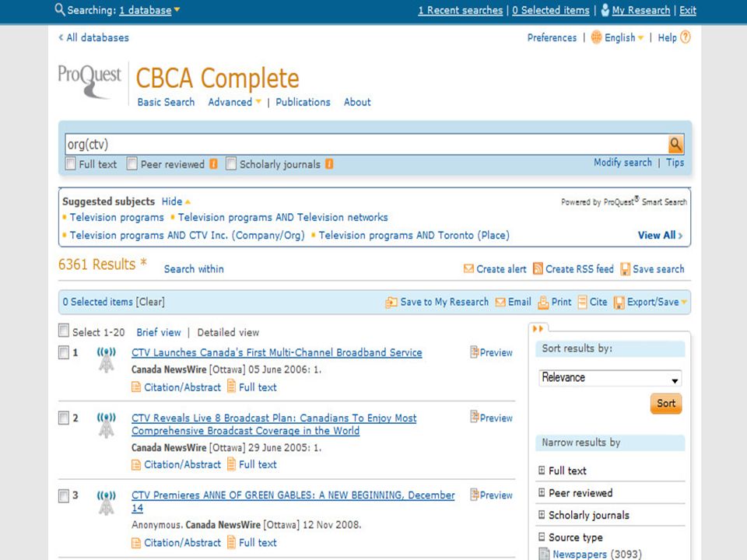
Task: Click the Peer reviewed info icon
Action: pyautogui.click(x=214, y=164)
